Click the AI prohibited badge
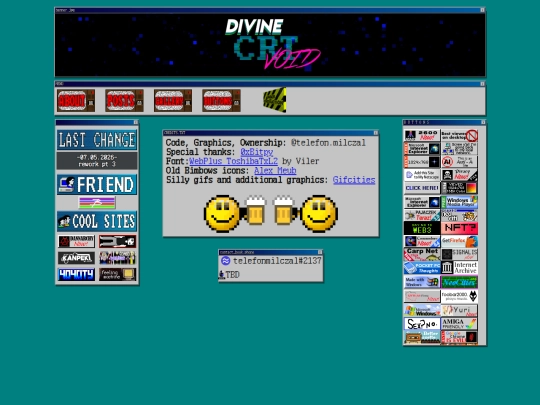540x405 pixels. pyautogui.click(x=459, y=162)
